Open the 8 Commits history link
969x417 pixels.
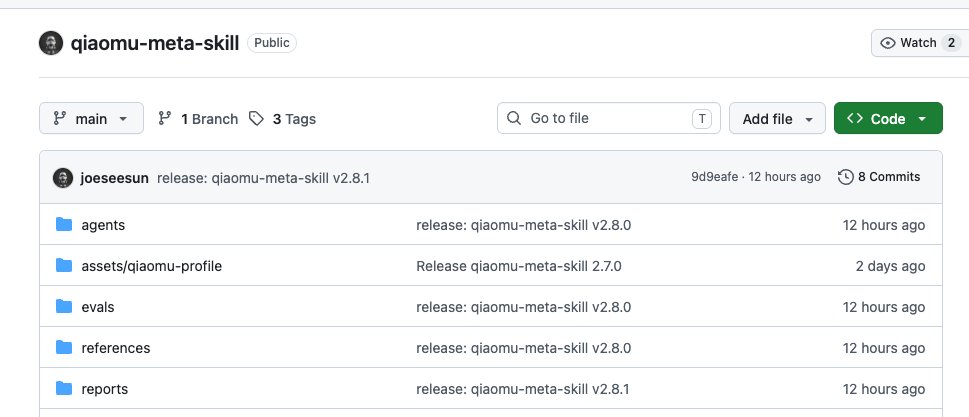[879, 177]
